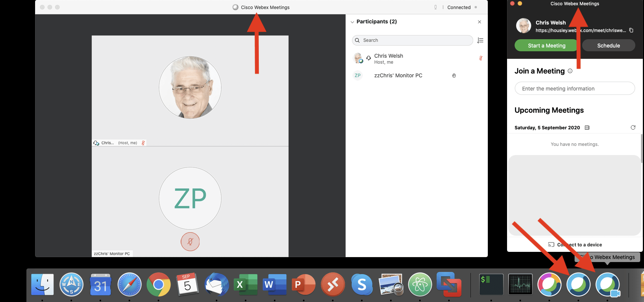Collapse the Participants (2) panel chevron
This screenshot has width=644, height=302.
tap(352, 22)
